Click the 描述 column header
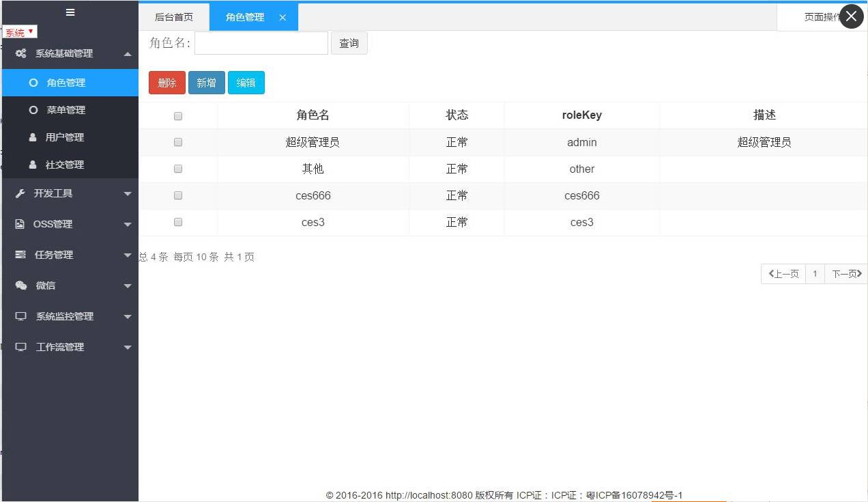 [x=764, y=115]
